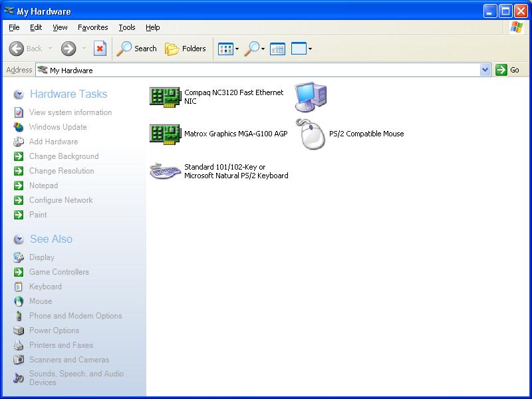Toggle the Folders pane button

(x=186, y=49)
